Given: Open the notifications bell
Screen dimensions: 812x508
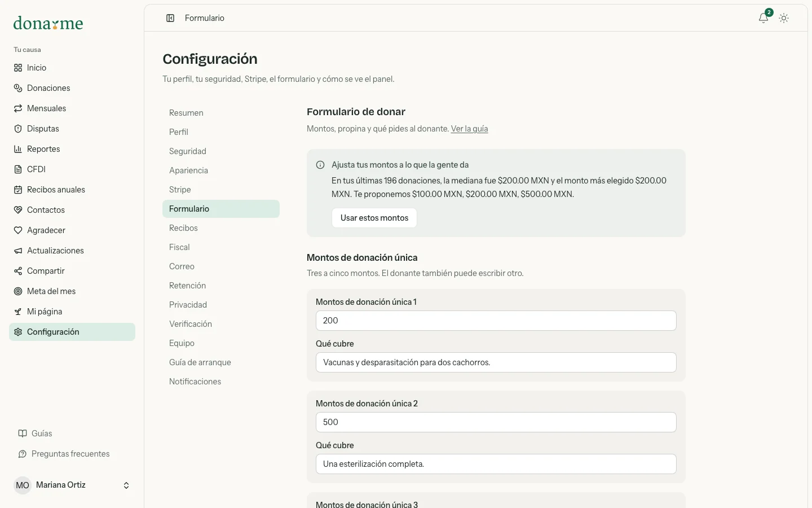Looking at the screenshot, I should 764,18.
